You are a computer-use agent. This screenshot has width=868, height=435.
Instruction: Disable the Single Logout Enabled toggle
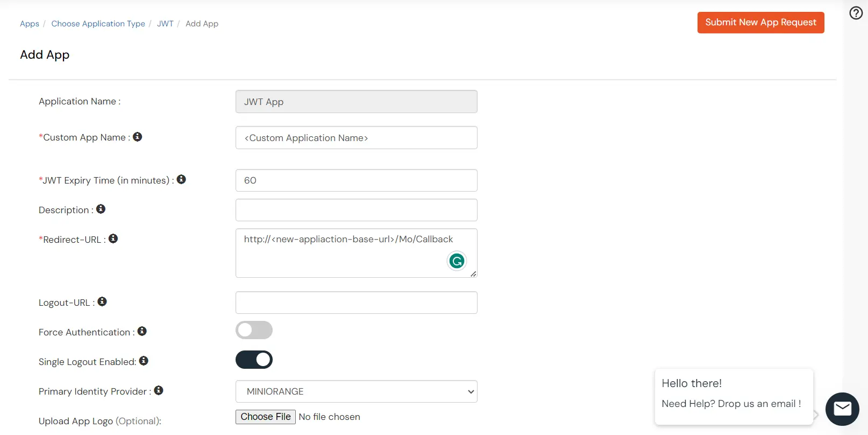coord(254,360)
